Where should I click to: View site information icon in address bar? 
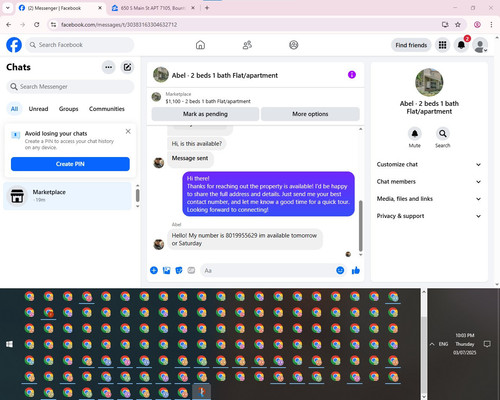(x=53, y=25)
